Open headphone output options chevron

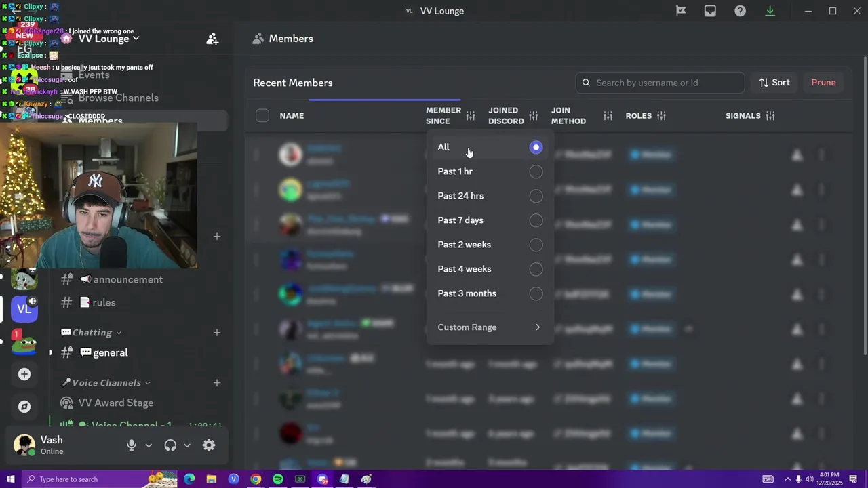[x=187, y=445]
